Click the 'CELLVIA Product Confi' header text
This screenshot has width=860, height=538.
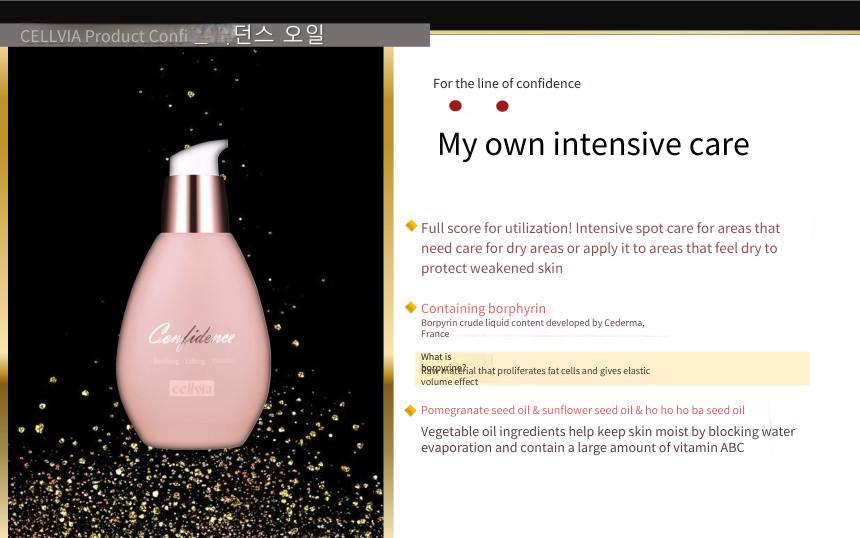(x=104, y=36)
